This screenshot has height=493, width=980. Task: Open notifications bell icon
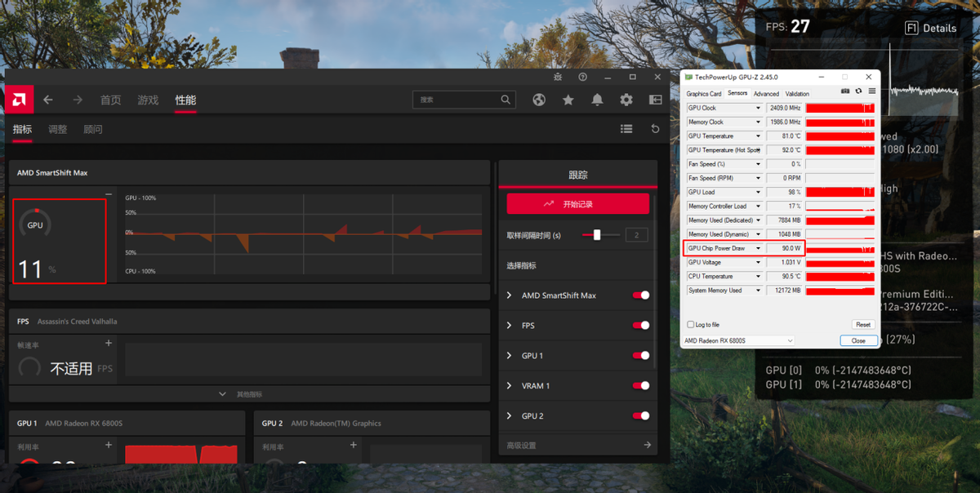597,100
